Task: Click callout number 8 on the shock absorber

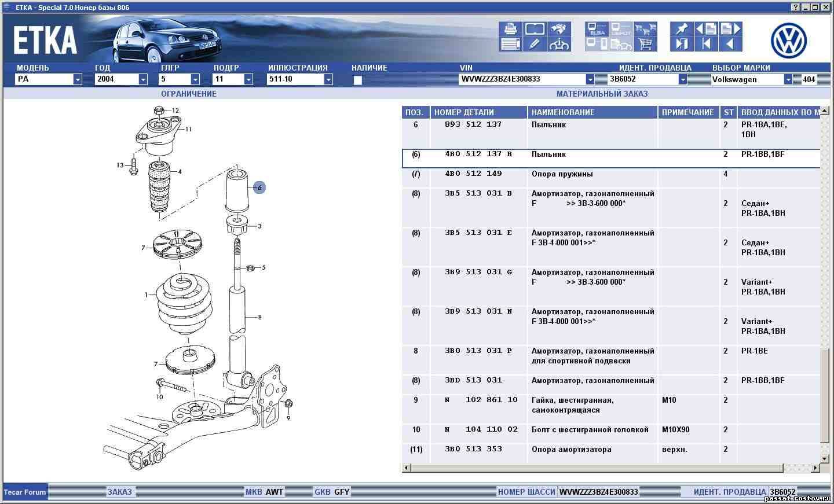Action: coord(260,317)
